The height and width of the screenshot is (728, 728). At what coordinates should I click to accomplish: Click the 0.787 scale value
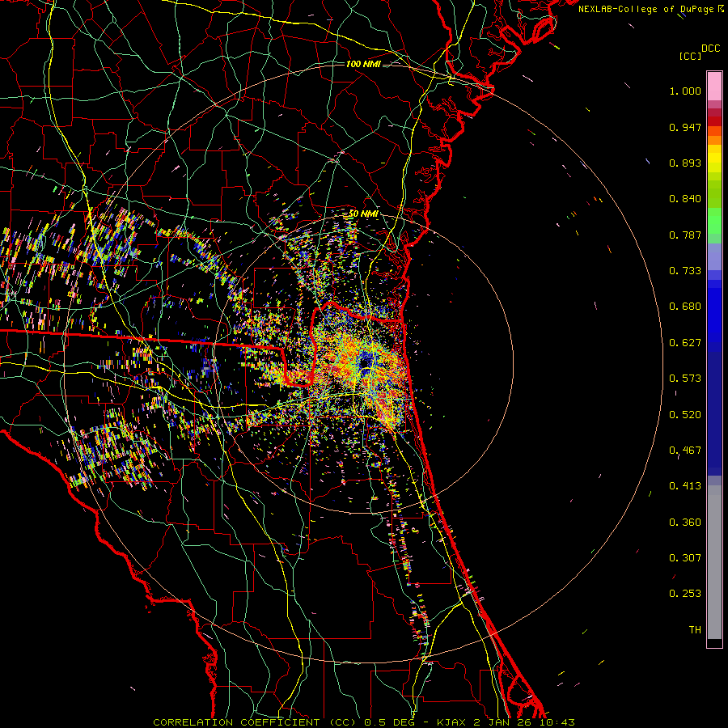(x=685, y=235)
